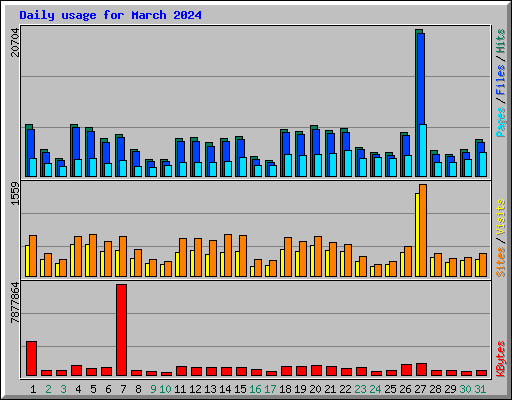Click day label 14 on the x-axis
The image size is (512, 400).
point(225,389)
